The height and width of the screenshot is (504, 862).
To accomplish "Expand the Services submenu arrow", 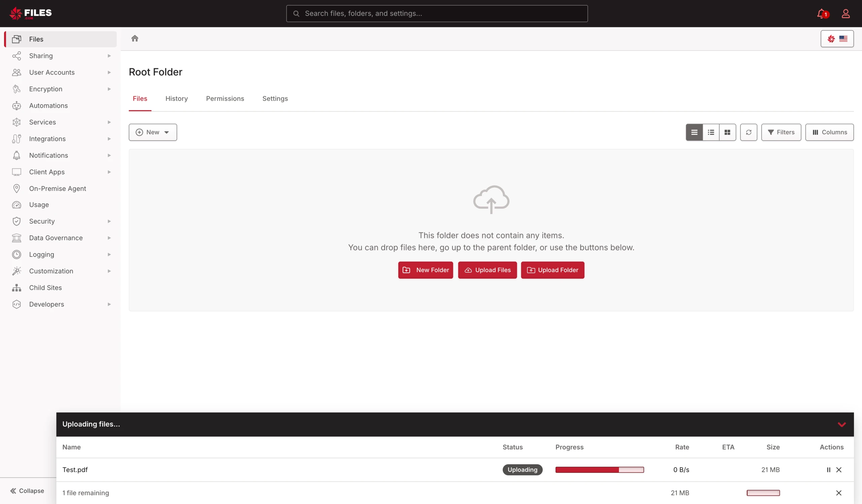I will click(x=109, y=122).
